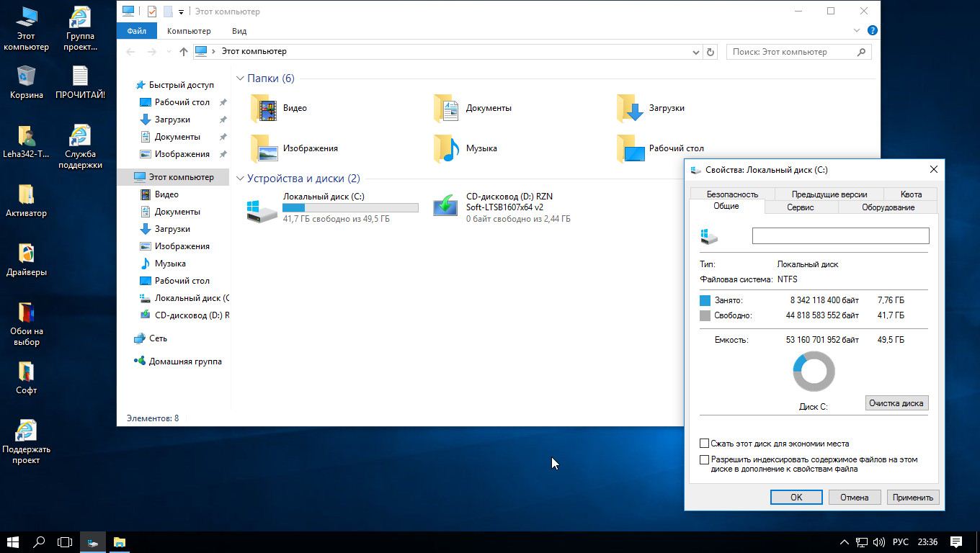Viewport: 980px width, 553px height.
Task: Switch to Предыдущие версии tab
Action: (x=829, y=194)
